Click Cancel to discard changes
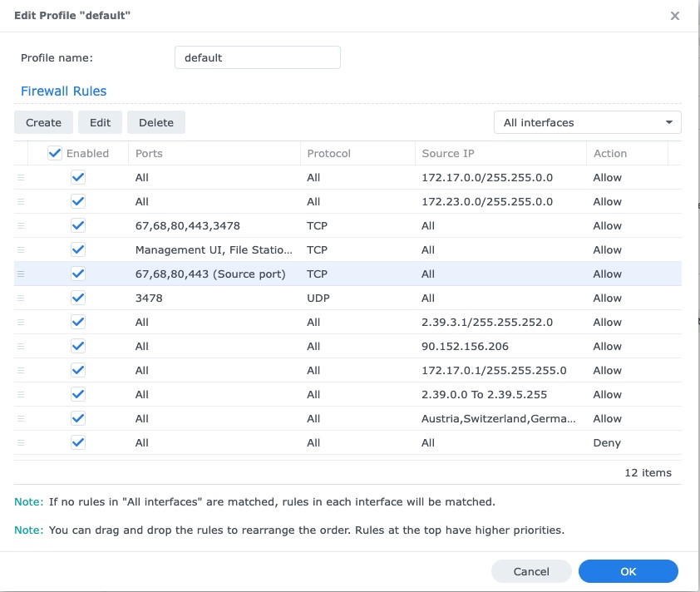The image size is (700, 592). pos(531,571)
